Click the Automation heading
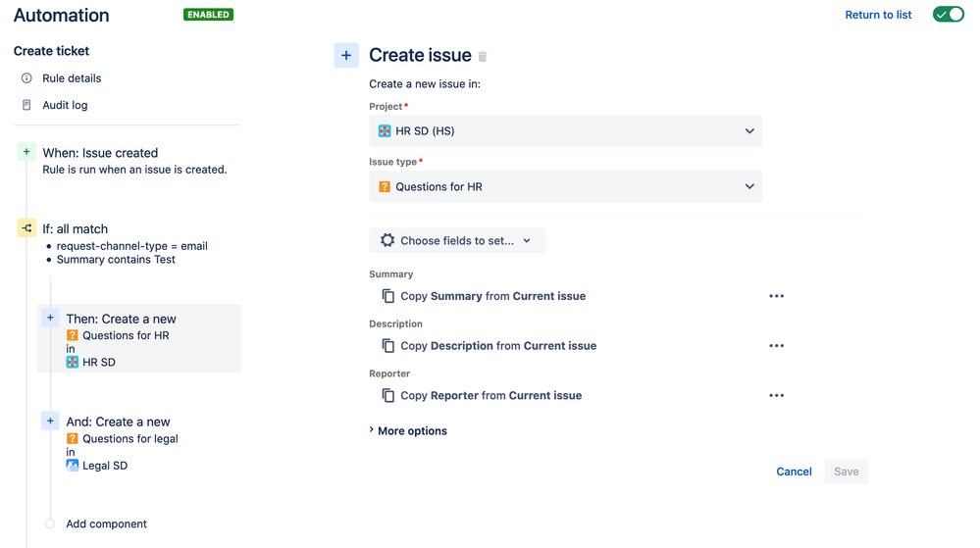This screenshot has width=980, height=548. click(61, 16)
